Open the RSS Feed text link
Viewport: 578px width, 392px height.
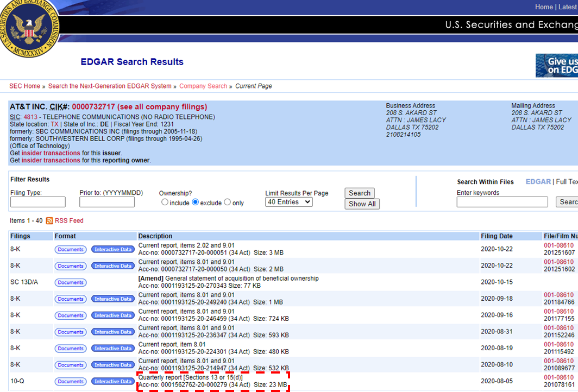[x=69, y=220]
